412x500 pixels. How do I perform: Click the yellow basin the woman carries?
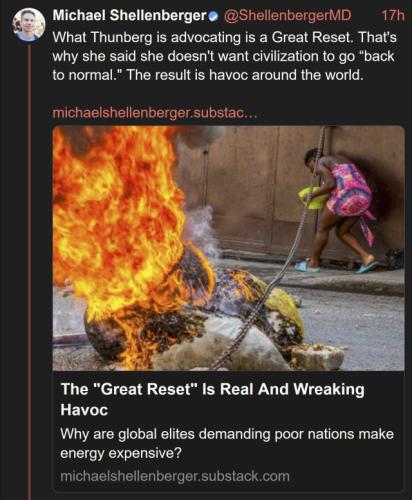click(x=313, y=198)
